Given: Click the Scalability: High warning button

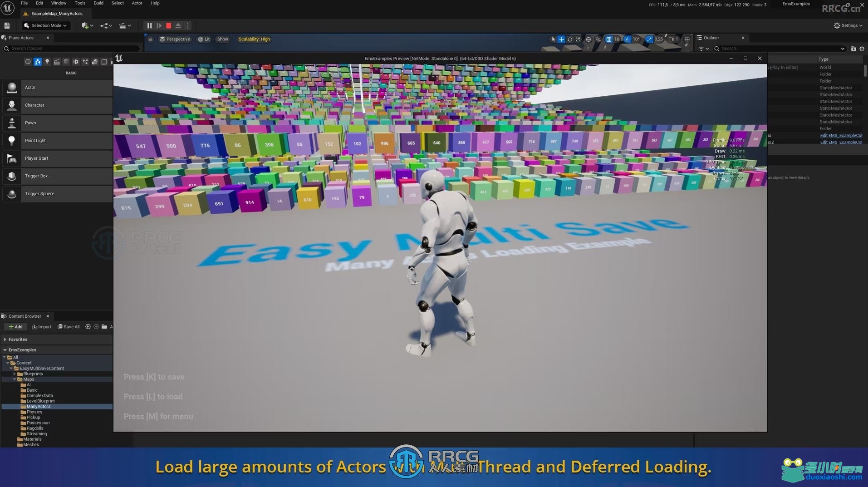Looking at the screenshot, I should click(254, 39).
